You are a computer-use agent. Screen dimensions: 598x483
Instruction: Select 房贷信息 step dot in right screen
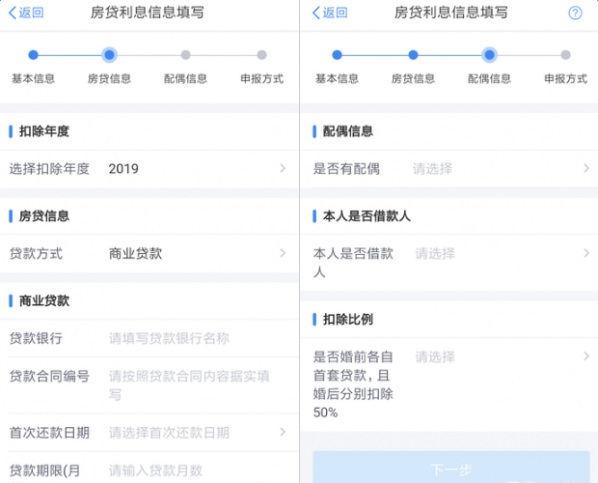(413, 55)
